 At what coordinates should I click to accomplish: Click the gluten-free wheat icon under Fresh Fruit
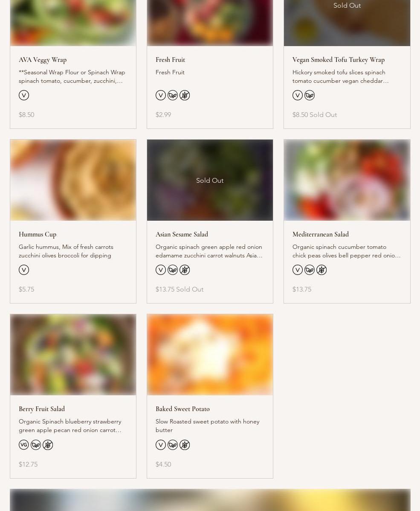pos(185,95)
